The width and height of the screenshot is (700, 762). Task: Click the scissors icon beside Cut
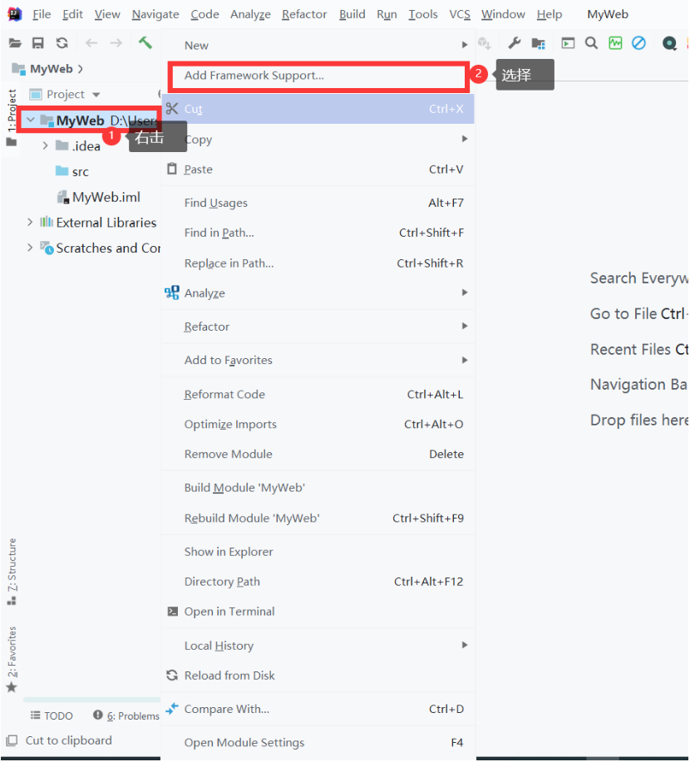pos(172,108)
